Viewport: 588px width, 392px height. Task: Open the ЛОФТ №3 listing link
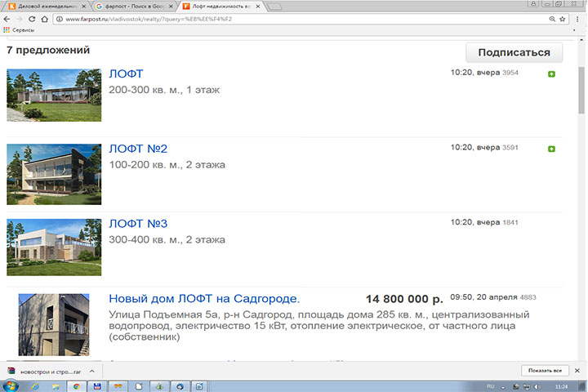pos(138,224)
